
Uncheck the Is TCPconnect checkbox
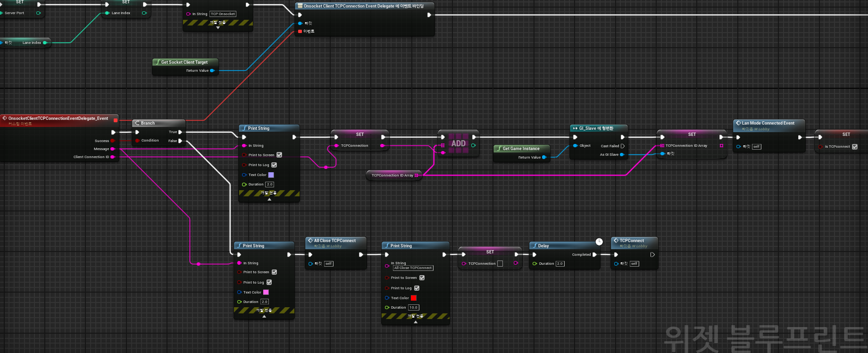(x=855, y=146)
